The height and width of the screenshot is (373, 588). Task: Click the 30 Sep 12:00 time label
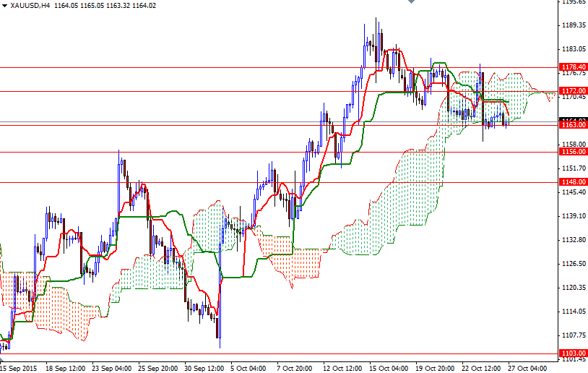(204, 368)
